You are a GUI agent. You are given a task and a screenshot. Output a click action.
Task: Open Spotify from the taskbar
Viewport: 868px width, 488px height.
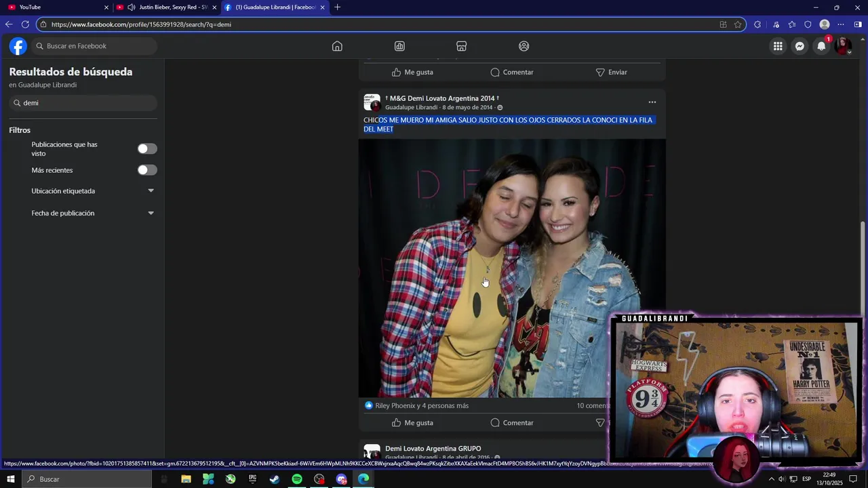tap(297, 479)
